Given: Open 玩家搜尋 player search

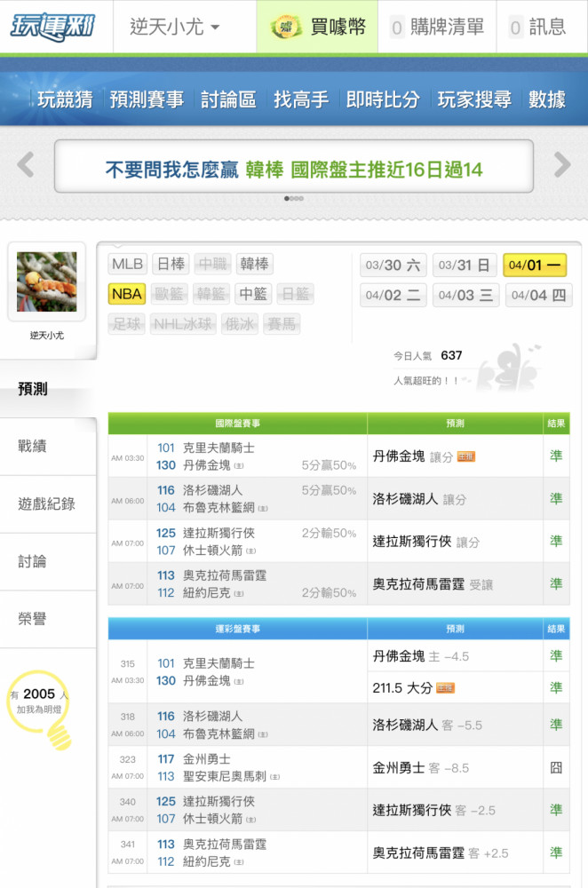Looking at the screenshot, I should 474,99.
